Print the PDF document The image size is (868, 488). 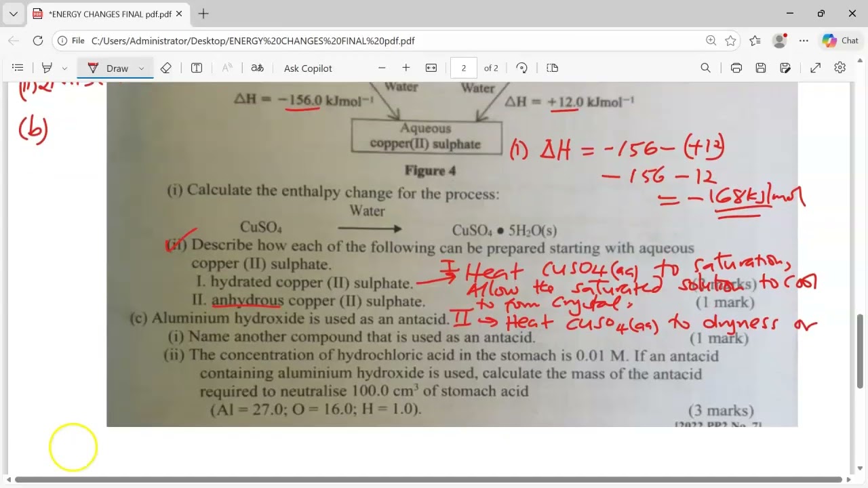[x=736, y=68]
